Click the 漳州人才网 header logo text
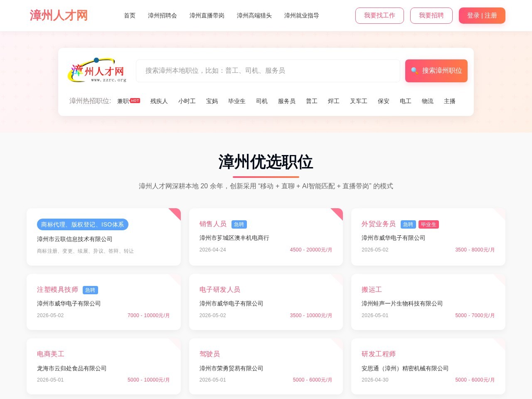Image resolution: width=532 pixels, height=399 pixels. click(x=59, y=15)
